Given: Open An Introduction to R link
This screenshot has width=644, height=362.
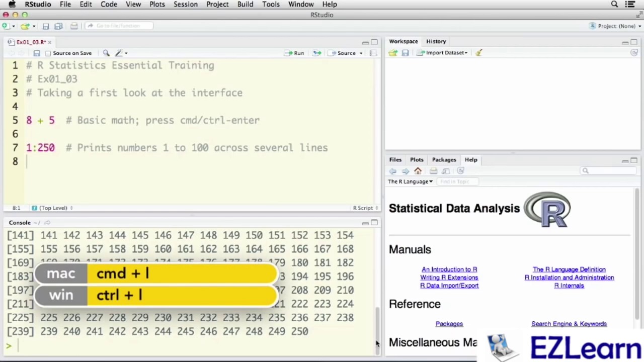Looking at the screenshot, I should point(449,269).
